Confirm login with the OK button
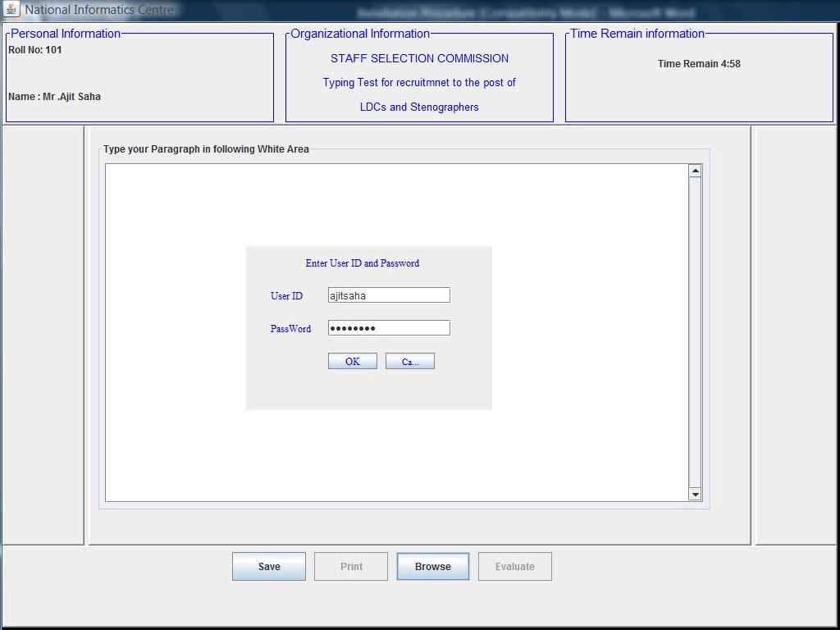This screenshot has width=840, height=630. tap(353, 361)
